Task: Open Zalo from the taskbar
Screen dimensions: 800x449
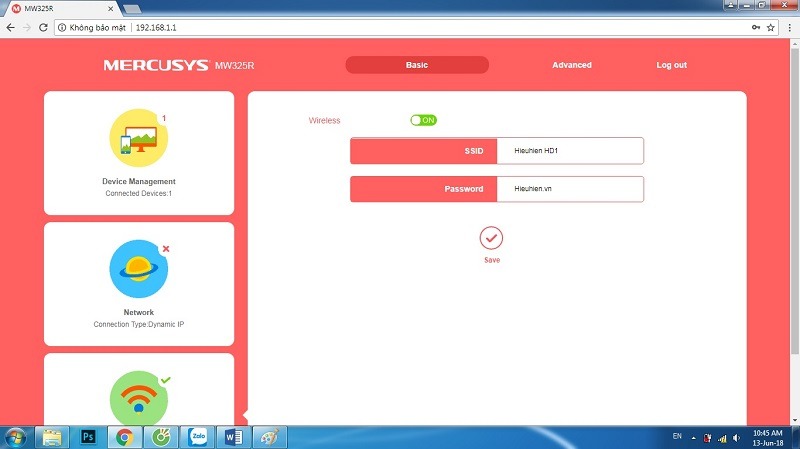Action: [197, 437]
